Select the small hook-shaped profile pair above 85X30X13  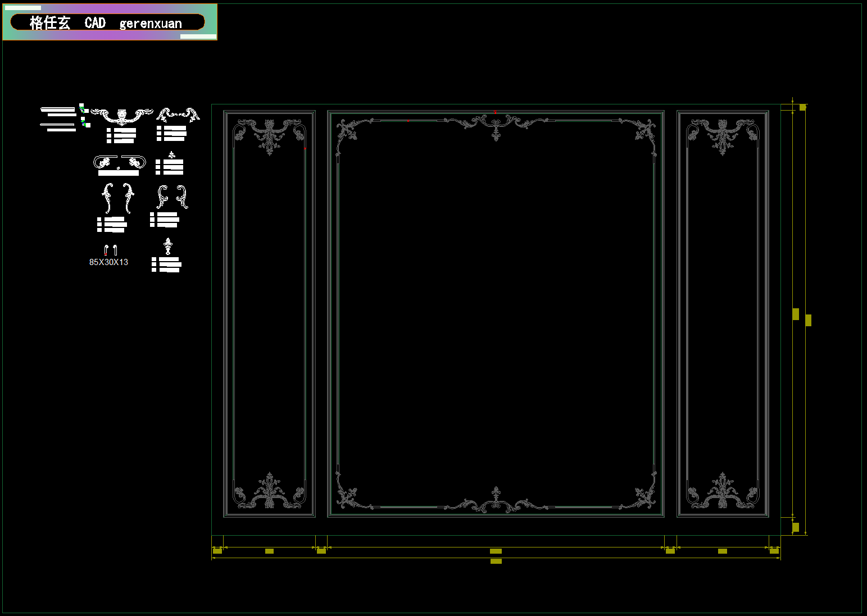tap(110, 250)
